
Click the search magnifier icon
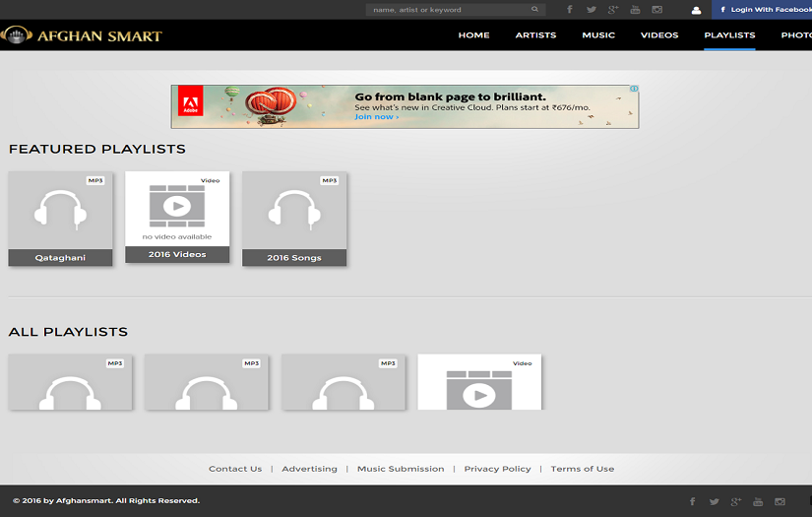click(534, 9)
